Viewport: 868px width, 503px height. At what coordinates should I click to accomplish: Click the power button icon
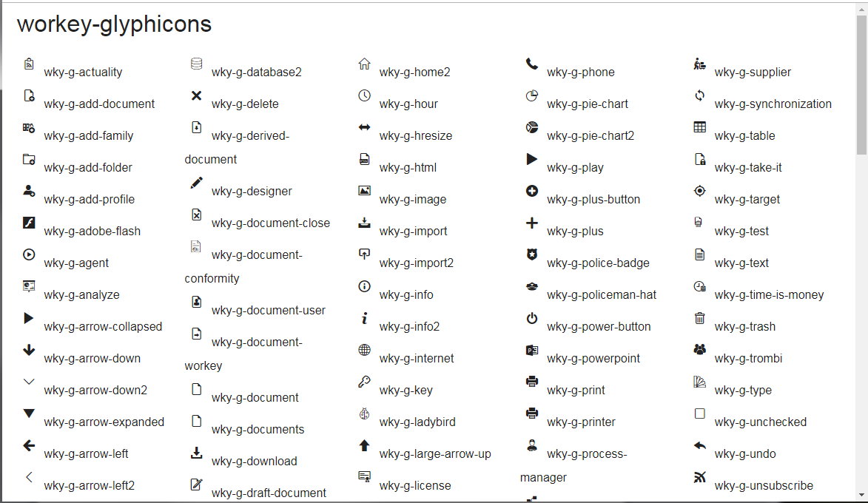[x=531, y=318]
